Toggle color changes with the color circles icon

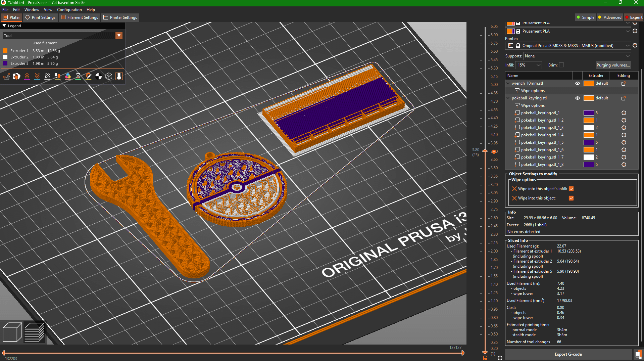[68, 76]
